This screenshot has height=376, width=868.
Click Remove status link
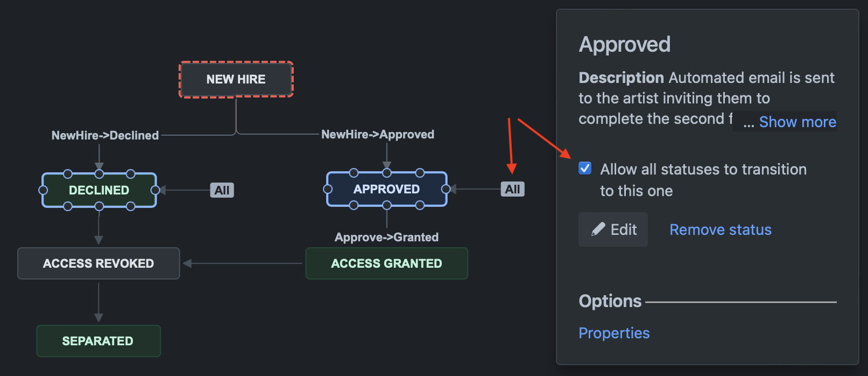point(721,230)
